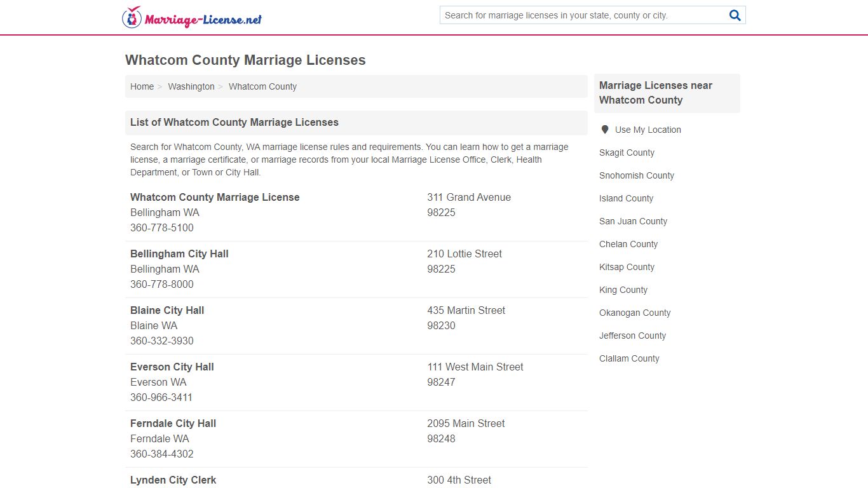Click phone number 360-778-5100

point(162,227)
